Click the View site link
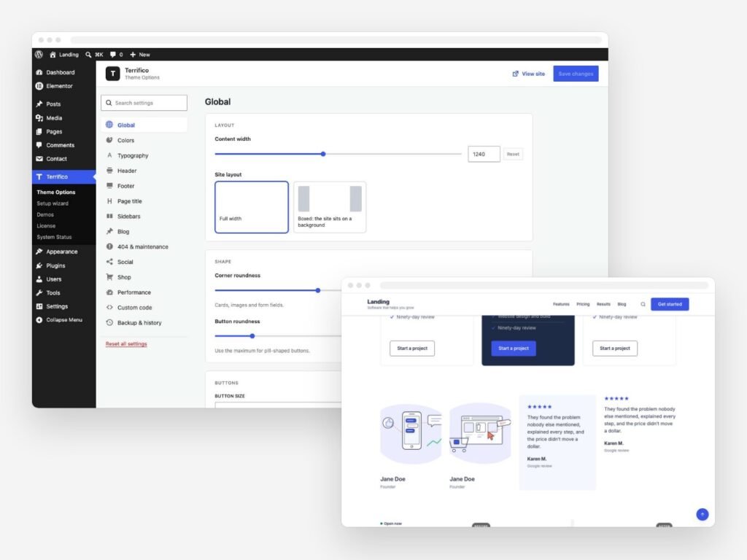 coord(529,74)
